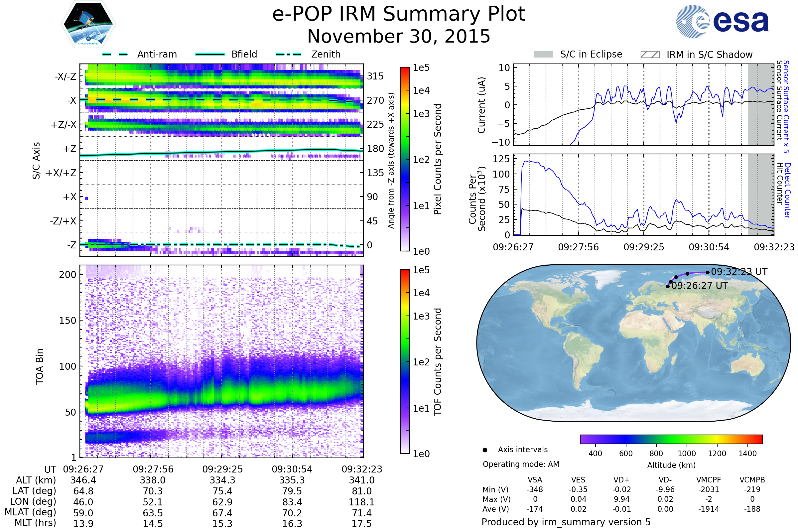Image resolution: width=798 pixels, height=532 pixels.
Task: Click the Altitude (km) color bar
Action: pos(671,439)
